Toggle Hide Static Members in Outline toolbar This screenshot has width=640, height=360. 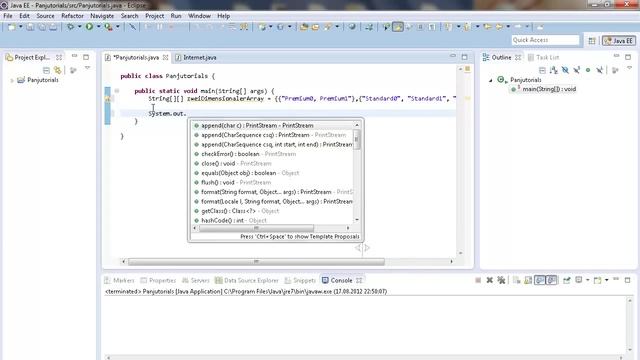(576, 70)
